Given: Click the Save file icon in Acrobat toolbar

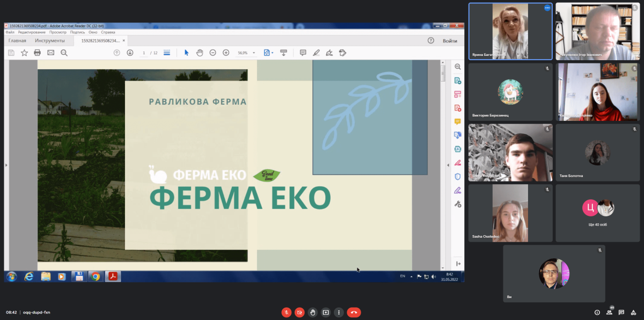Looking at the screenshot, I should point(11,53).
